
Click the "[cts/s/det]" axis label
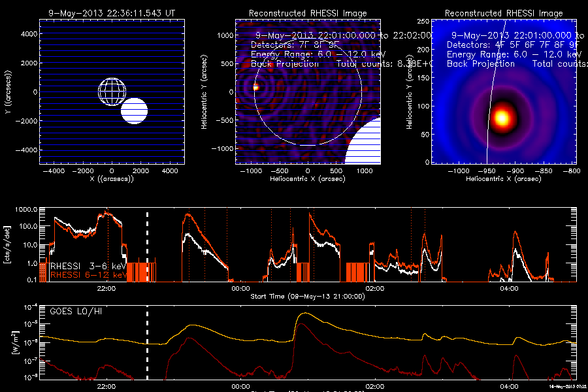(7, 244)
